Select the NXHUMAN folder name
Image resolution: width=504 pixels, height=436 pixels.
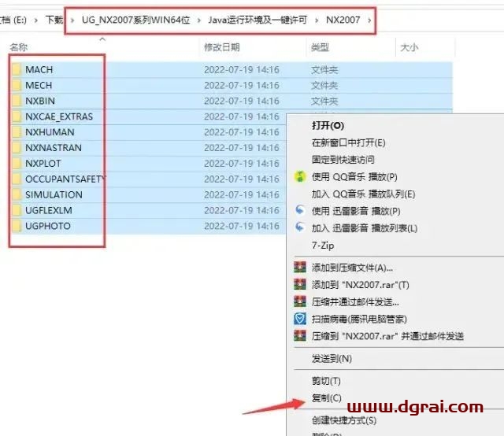point(50,132)
